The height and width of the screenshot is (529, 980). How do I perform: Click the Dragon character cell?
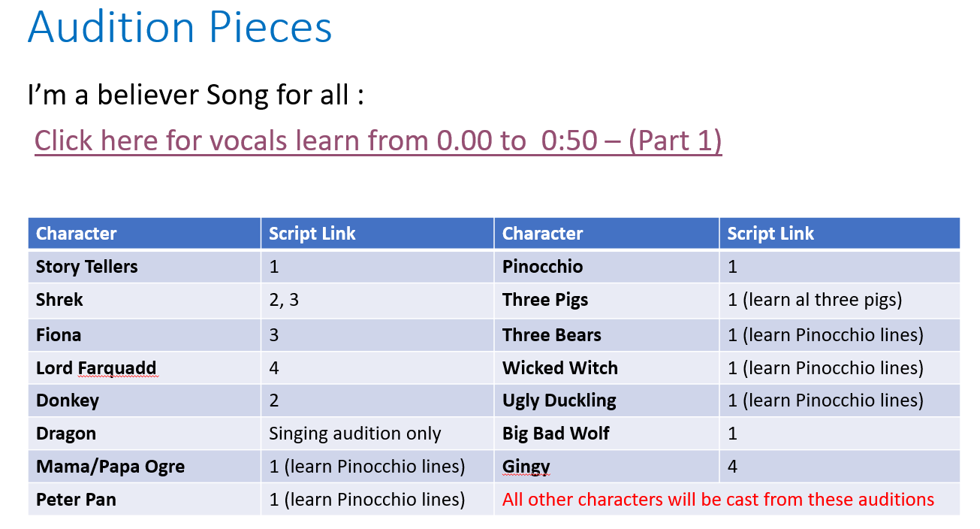click(x=144, y=434)
